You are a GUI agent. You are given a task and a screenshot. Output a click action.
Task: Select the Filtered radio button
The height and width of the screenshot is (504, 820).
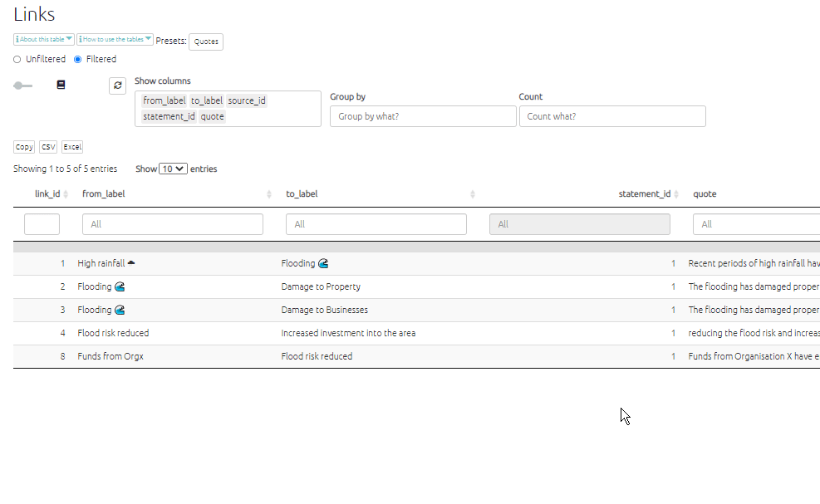pyautogui.click(x=78, y=60)
